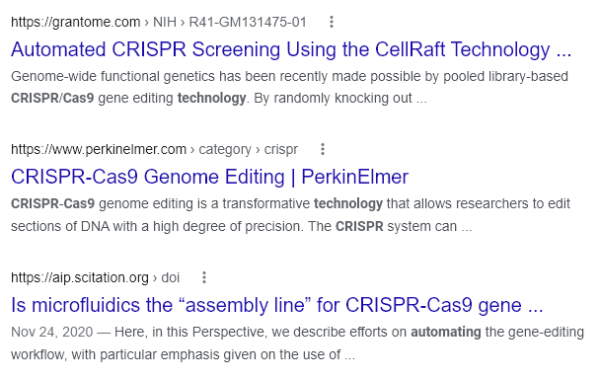Click the https://www.perkinelmer.com URL text
The image size is (600, 380).
[98, 149]
